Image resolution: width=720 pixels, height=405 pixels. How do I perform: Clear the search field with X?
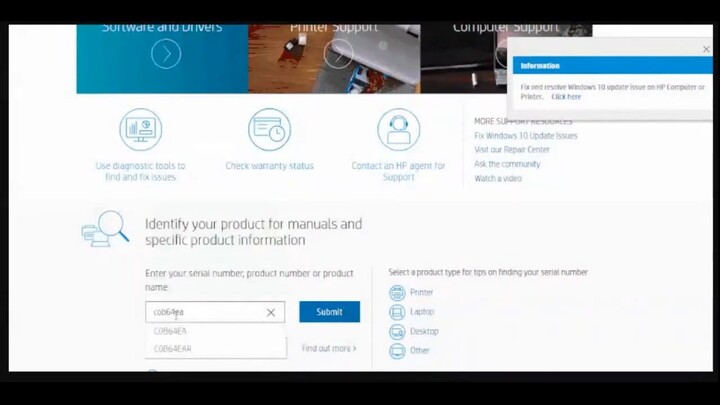tap(271, 312)
